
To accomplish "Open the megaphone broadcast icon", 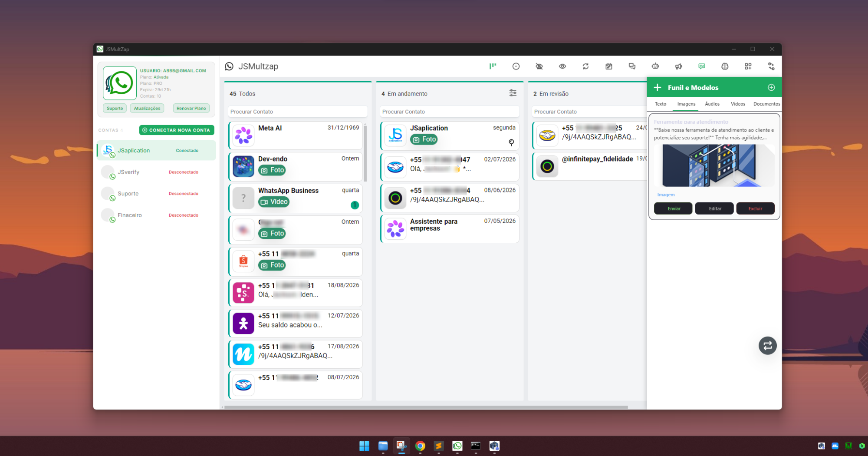I will point(678,66).
